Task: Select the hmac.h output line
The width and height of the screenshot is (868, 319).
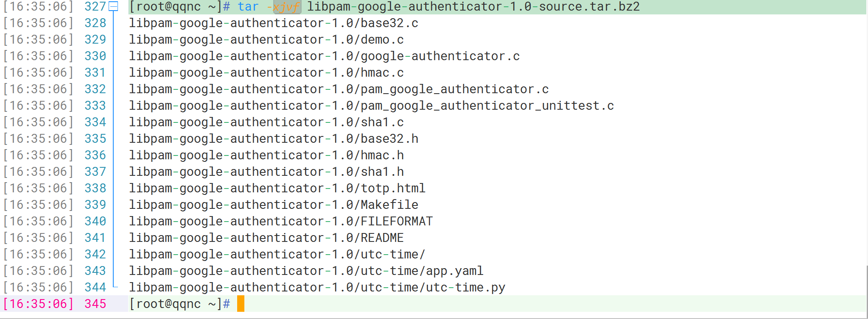Action: (266, 155)
